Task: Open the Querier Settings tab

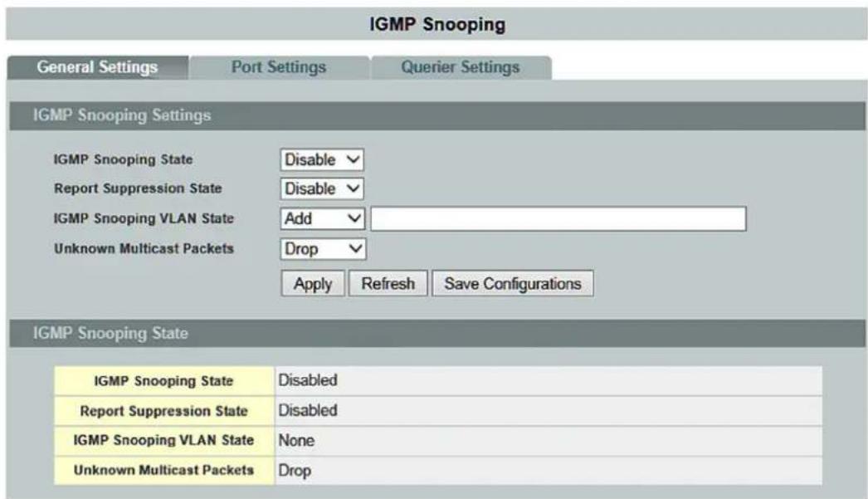Action: [461, 67]
